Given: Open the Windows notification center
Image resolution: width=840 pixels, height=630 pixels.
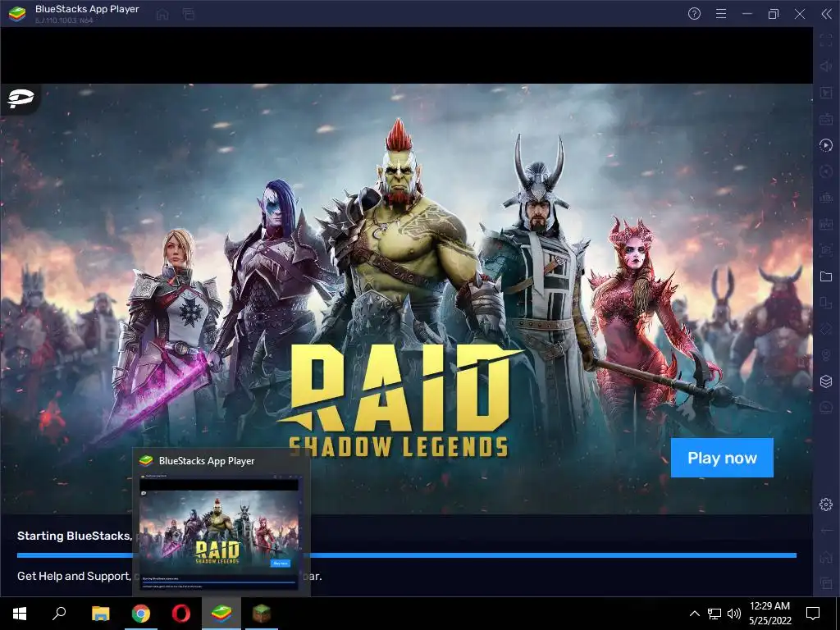Looking at the screenshot, I should coord(813,614).
